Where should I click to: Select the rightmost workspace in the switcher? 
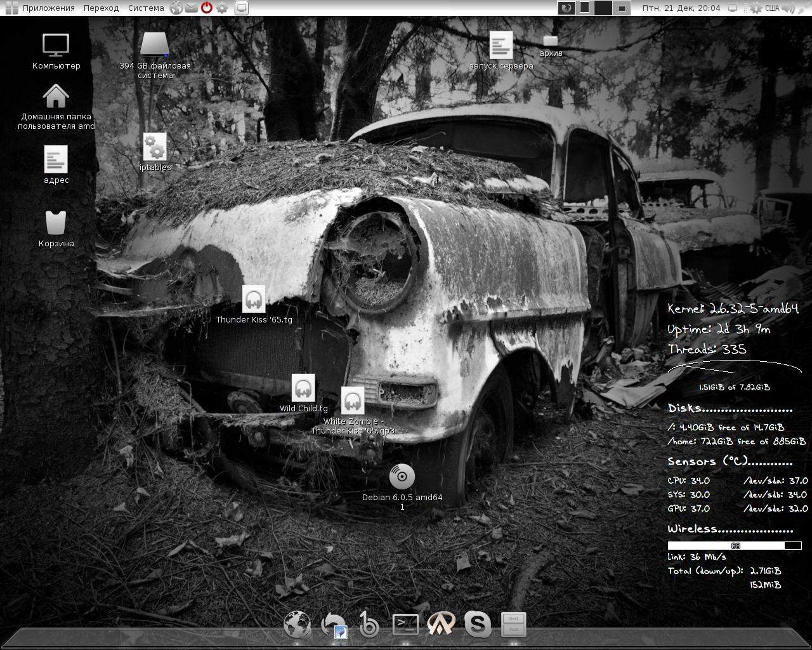[622, 8]
